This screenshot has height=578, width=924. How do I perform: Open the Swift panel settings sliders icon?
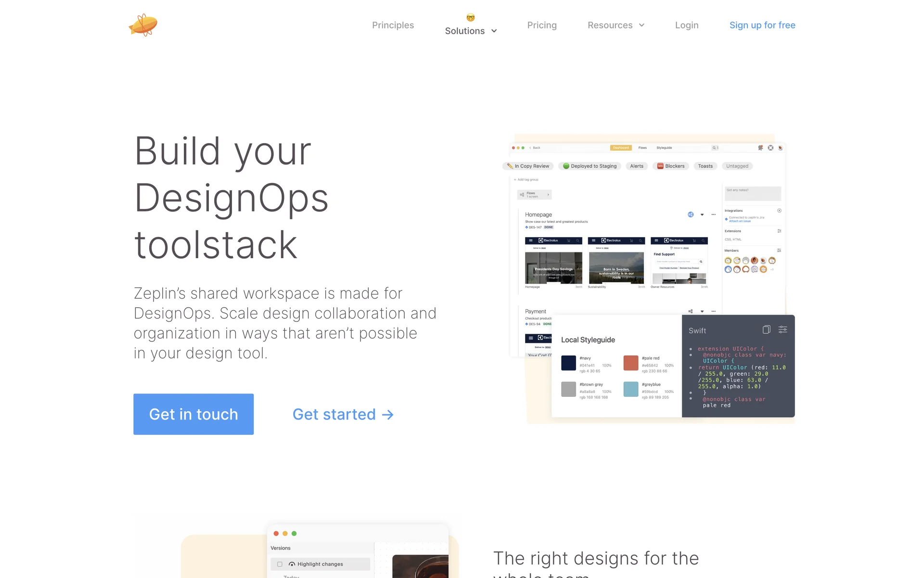coord(783,329)
